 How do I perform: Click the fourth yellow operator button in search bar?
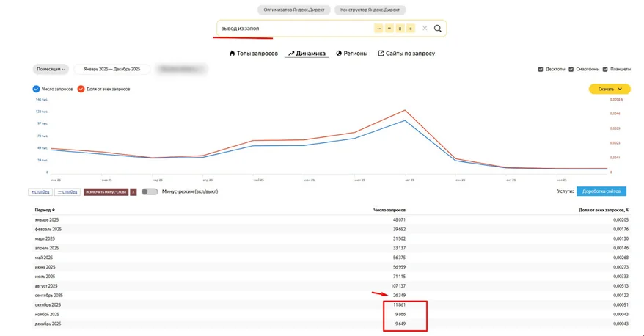coord(410,29)
